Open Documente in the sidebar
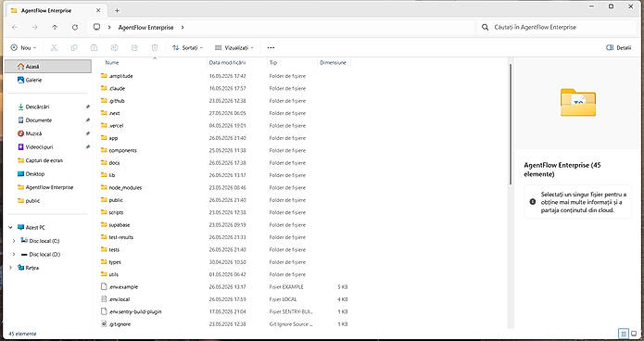644x341 pixels. click(x=47, y=120)
